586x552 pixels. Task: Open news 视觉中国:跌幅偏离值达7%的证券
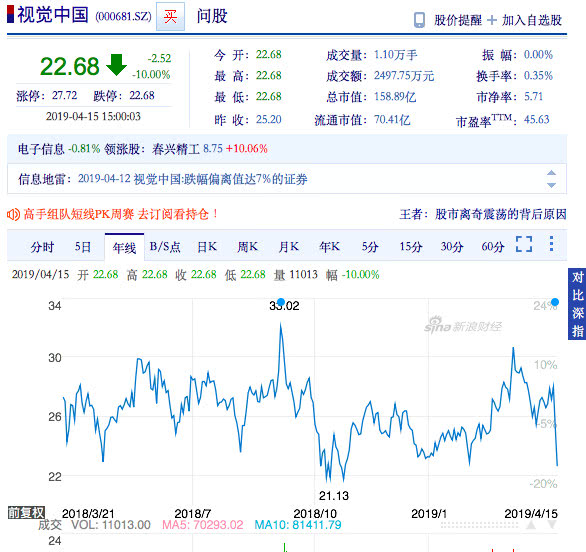coord(220,179)
